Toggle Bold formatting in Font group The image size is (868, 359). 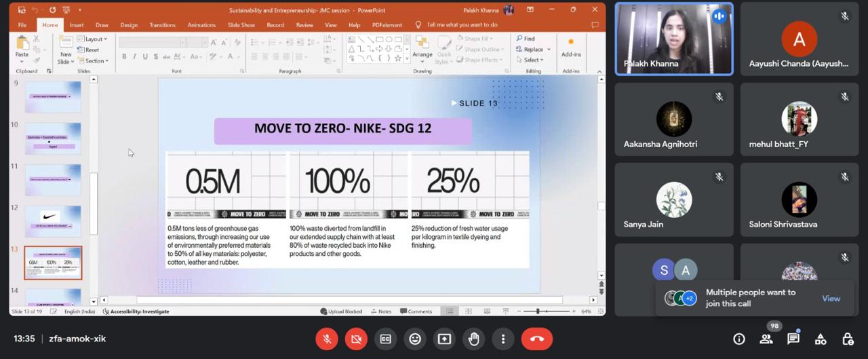click(x=124, y=57)
